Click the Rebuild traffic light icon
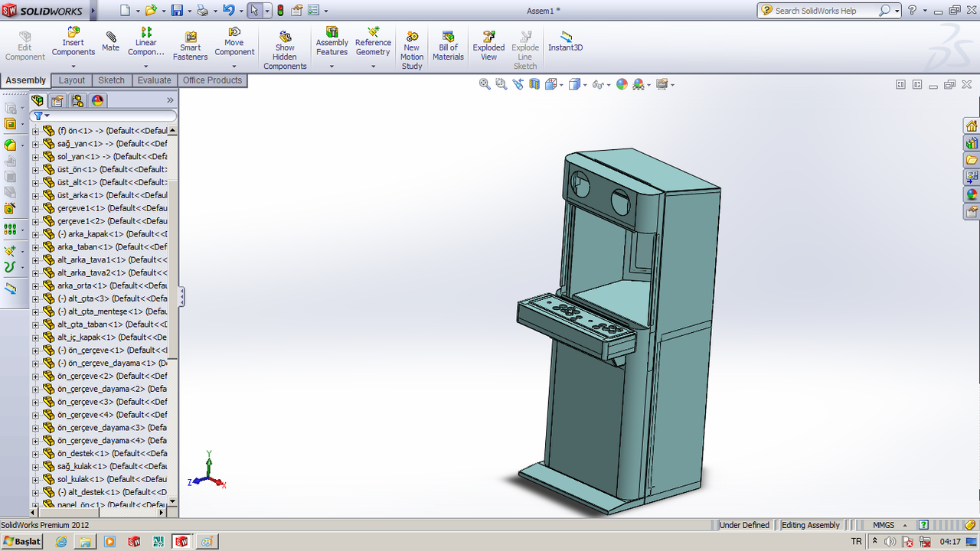 click(280, 11)
